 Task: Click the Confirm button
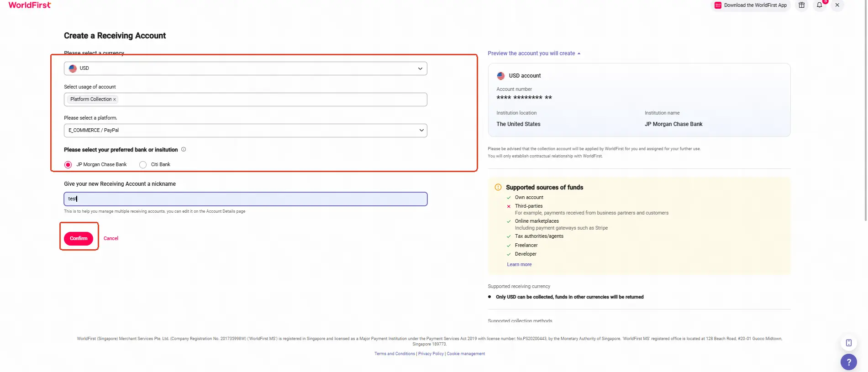coord(79,239)
